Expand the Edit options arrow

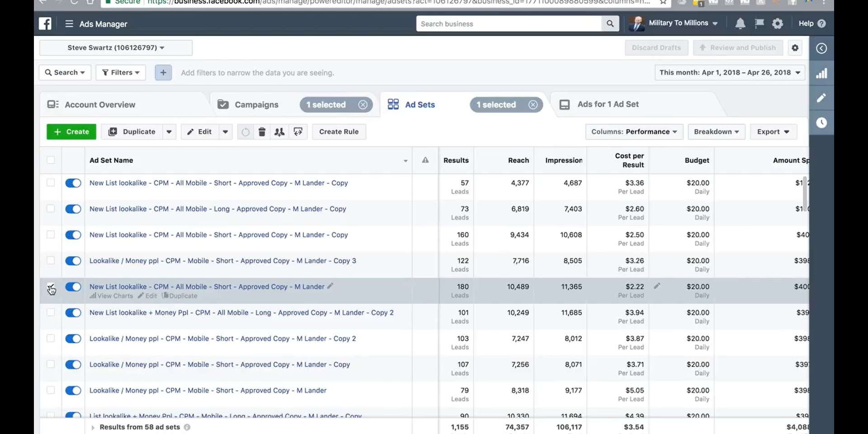pyautogui.click(x=225, y=132)
